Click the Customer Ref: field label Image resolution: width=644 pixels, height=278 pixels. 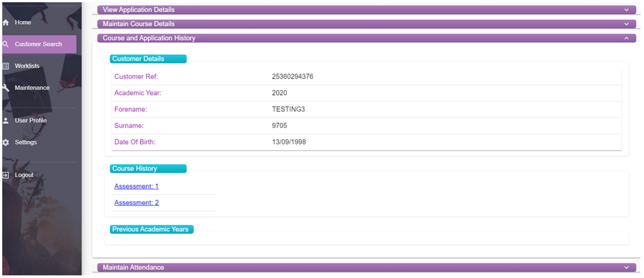136,77
